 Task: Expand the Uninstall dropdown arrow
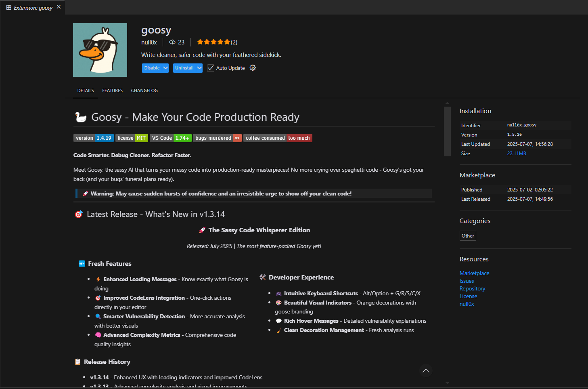click(x=199, y=68)
